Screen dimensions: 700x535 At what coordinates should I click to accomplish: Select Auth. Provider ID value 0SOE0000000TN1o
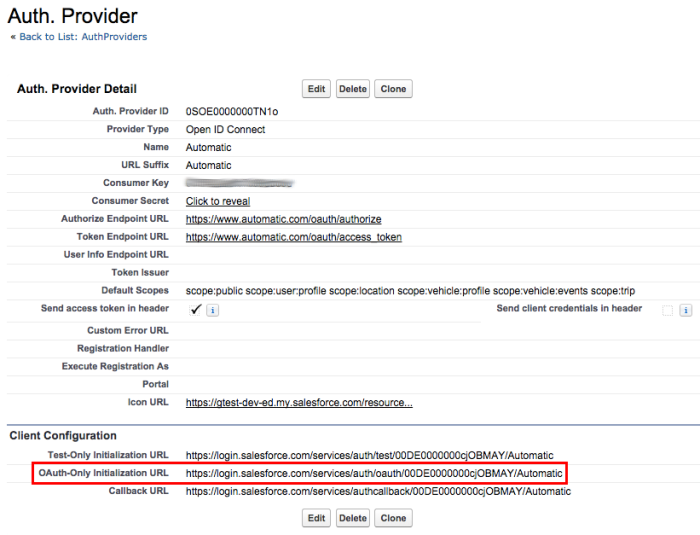[232, 112]
